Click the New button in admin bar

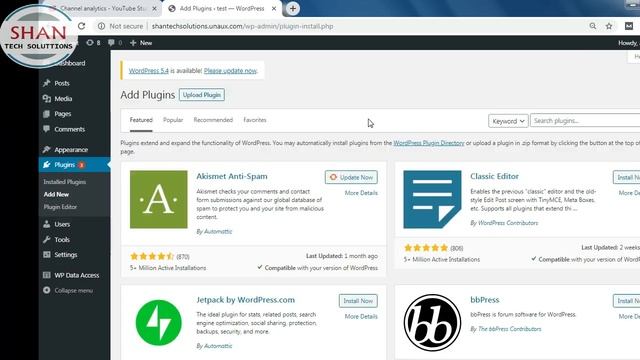click(141, 42)
